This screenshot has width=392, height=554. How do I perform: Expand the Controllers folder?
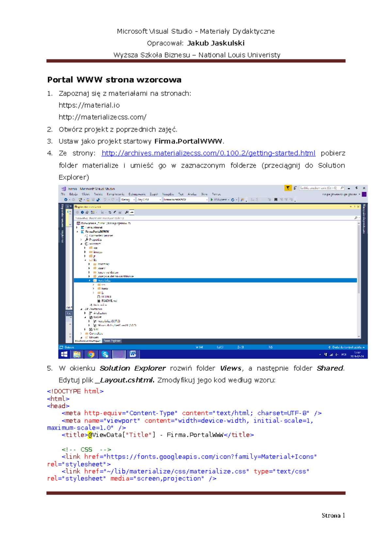81,334
